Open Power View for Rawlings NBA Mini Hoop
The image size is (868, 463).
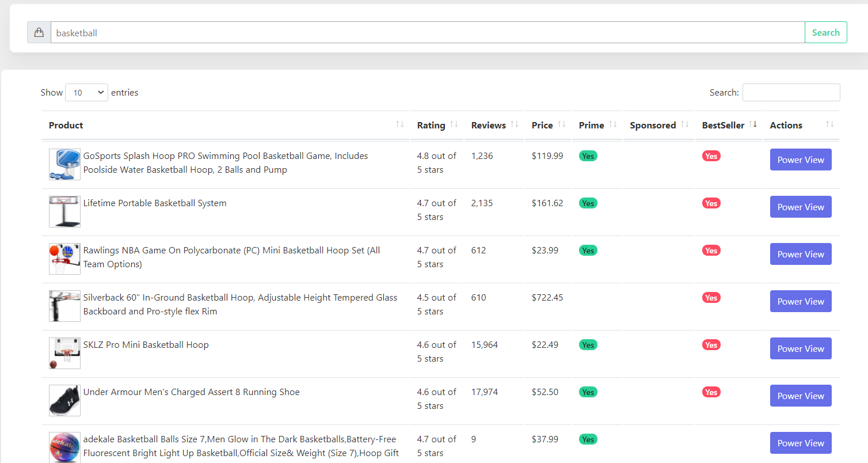[801, 254]
